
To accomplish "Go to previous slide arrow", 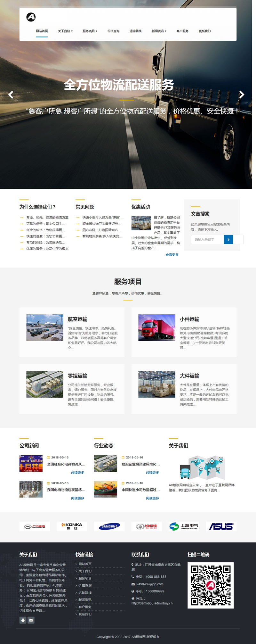I will coord(11,95).
